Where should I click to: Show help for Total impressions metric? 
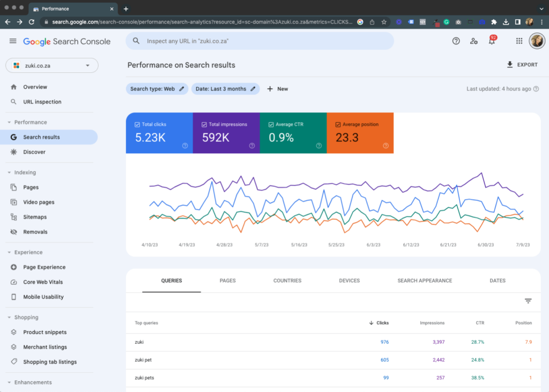(252, 146)
